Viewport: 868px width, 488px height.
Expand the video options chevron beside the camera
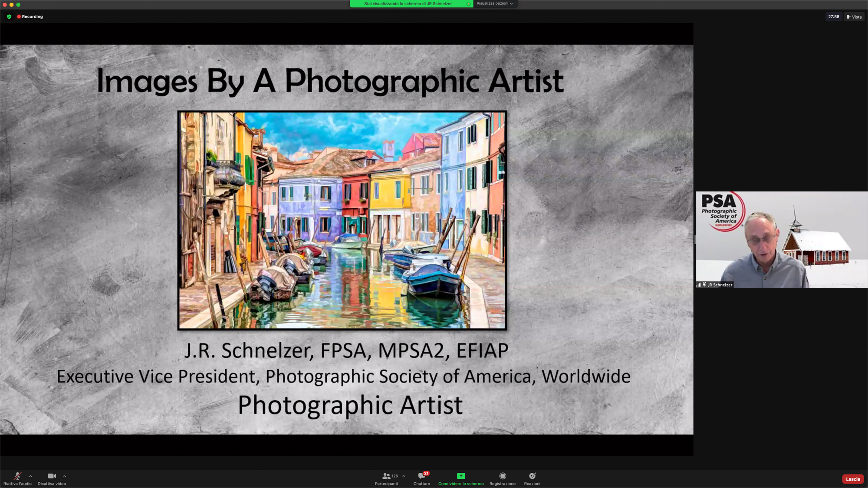pos(65,476)
